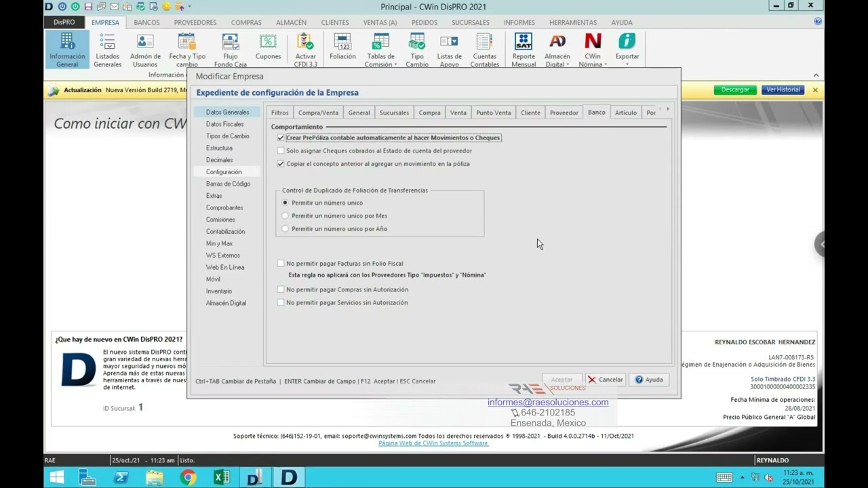This screenshot has width=868, height=488.
Task: Select Almacén Digital in the sidebar list
Action: (226, 303)
